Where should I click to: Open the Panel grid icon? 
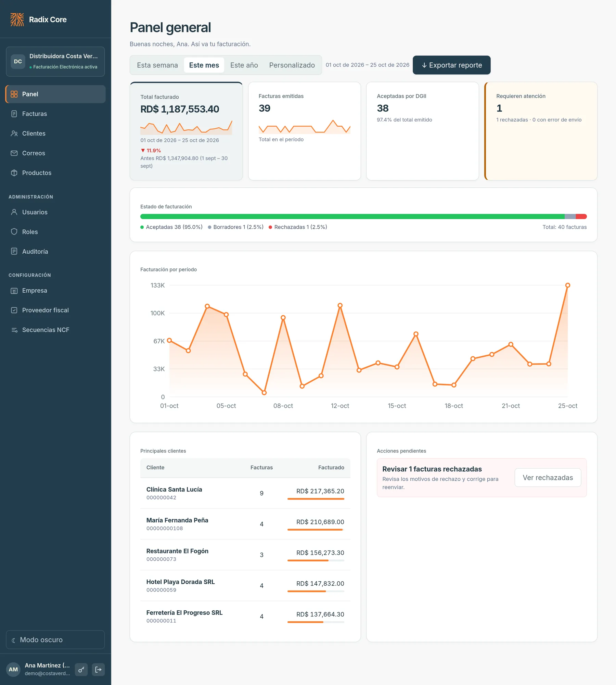coord(14,94)
